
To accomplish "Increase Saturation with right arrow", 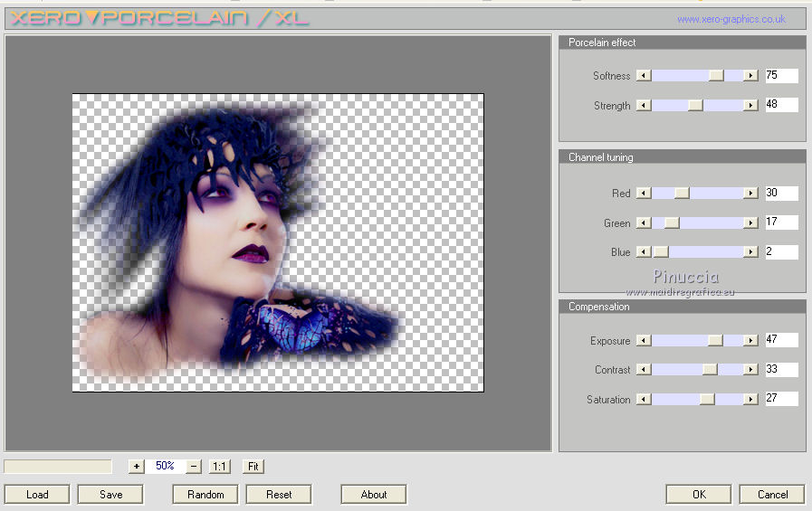I will coord(750,399).
